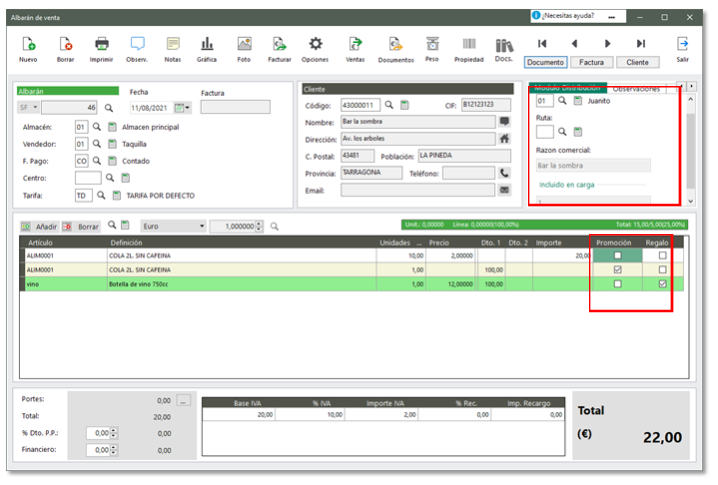
Task: Click the distribution panel vertical scrollbar
Action: (691, 150)
